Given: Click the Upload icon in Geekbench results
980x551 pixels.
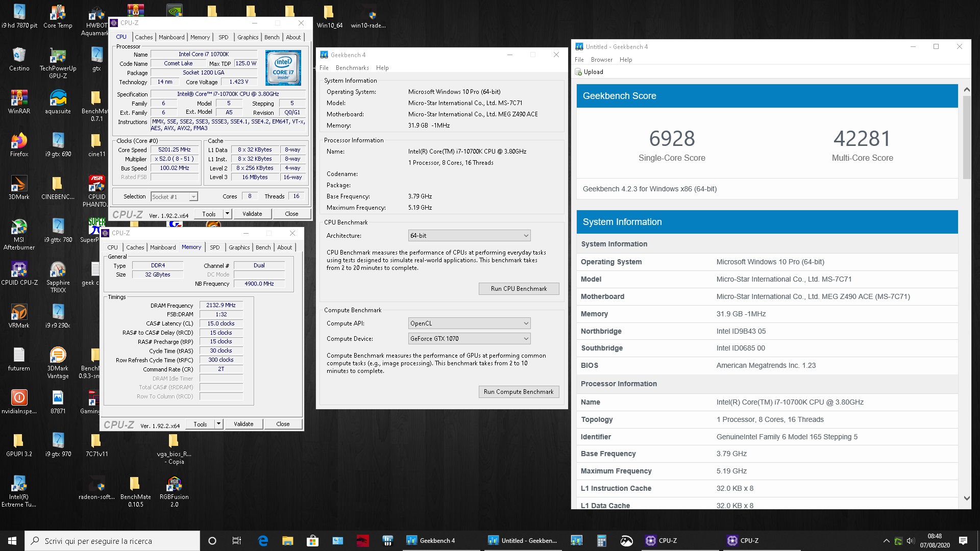Looking at the screenshot, I should [578, 72].
